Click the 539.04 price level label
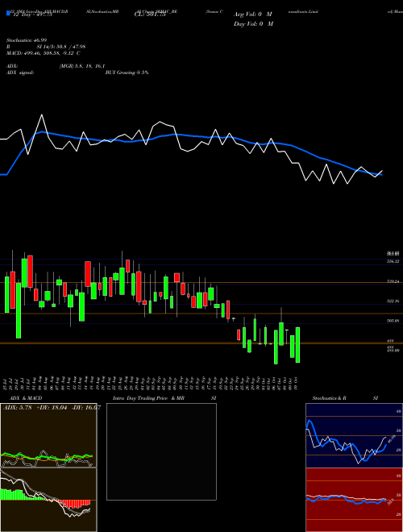Viewport: 403px width, 532px height. pos(393,281)
